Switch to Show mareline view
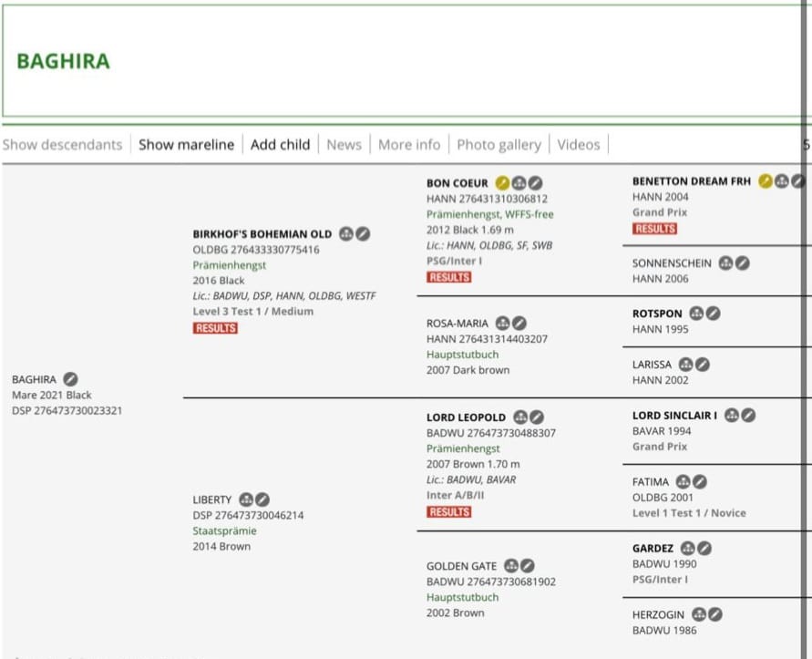Viewport: 812px width, 659px height. point(186,144)
